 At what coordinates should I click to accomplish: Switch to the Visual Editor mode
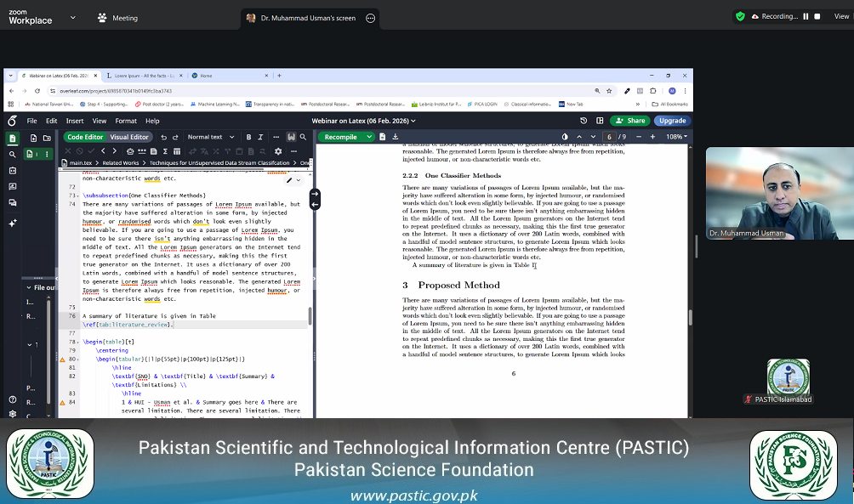coord(129,137)
